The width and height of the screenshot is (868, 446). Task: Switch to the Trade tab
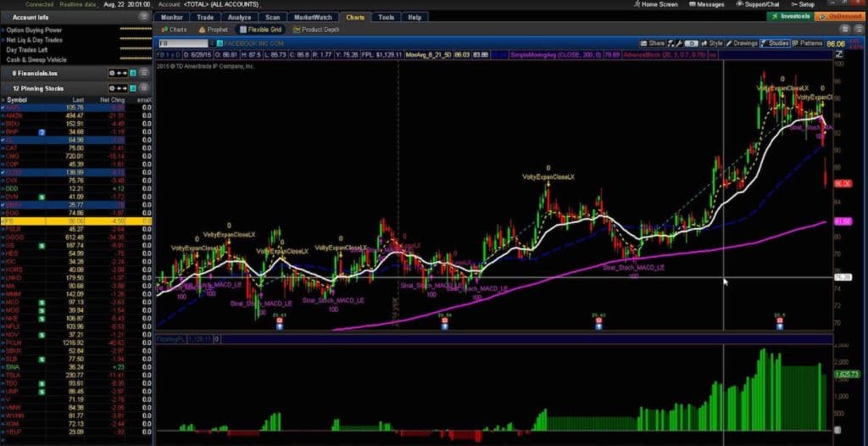(x=205, y=17)
